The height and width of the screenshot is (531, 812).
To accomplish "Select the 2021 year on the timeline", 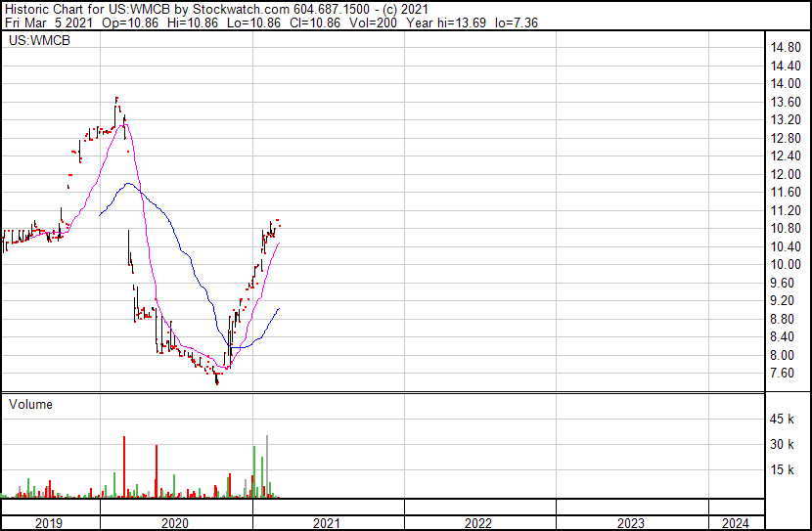I will click(x=326, y=523).
